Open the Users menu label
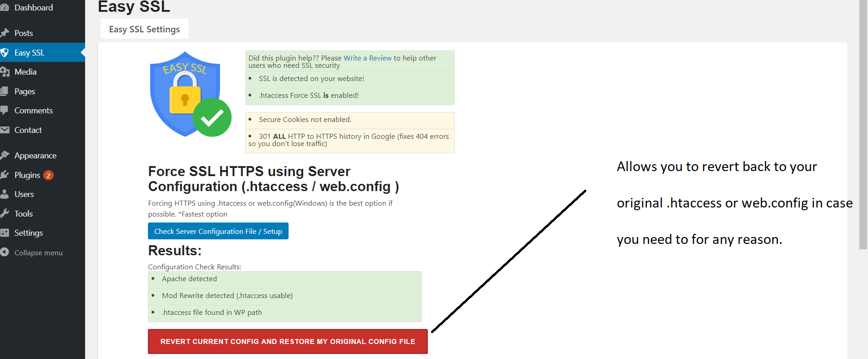This screenshot has width=868, height=359. [x=24, y=194]
